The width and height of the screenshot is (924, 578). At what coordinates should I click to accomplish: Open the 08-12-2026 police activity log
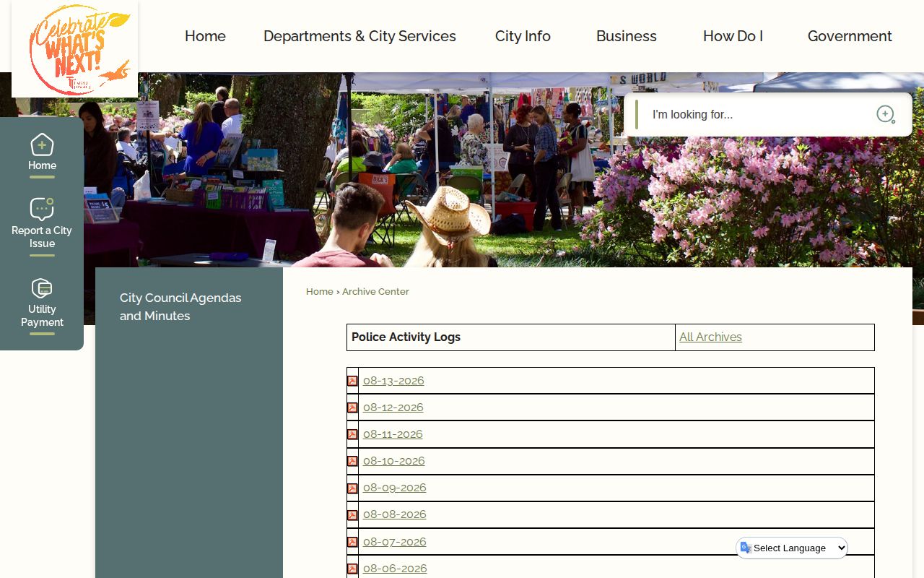coord(393,407)
